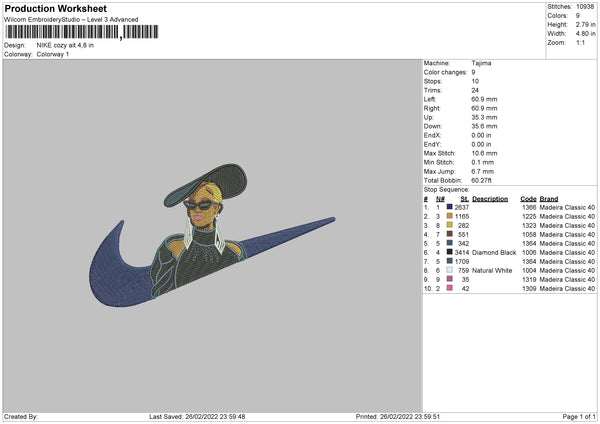Screen dimensions: 600x424
Task: Click the orange swatch with 1165 stitches
Action: click(449, 216)
